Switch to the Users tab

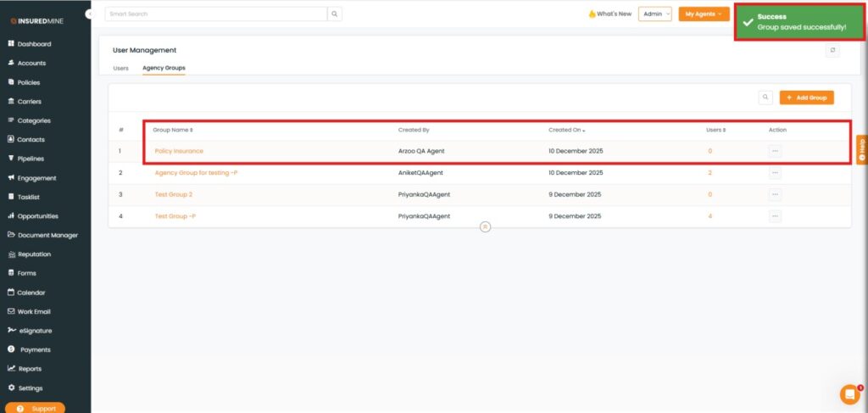pos(120,68)
